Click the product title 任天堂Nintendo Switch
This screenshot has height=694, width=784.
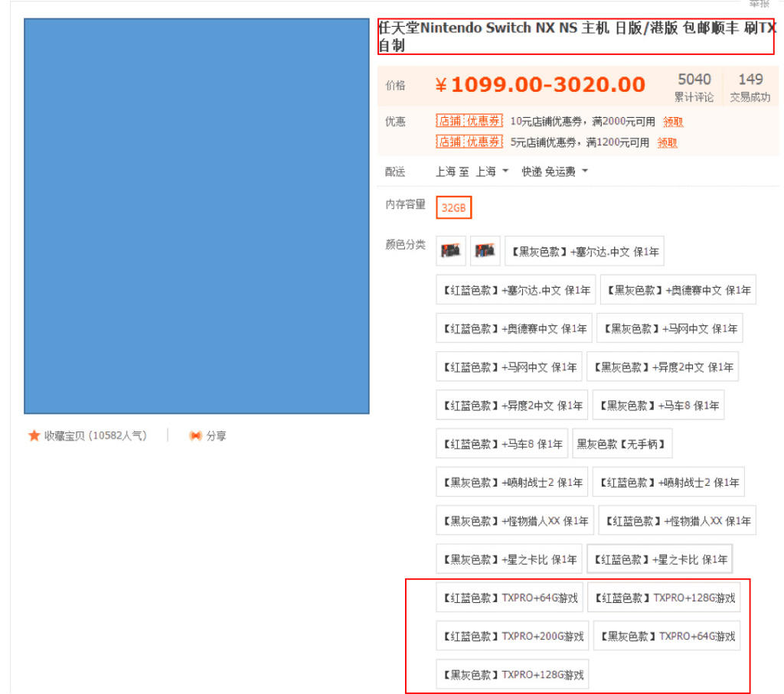coord(576,36)
